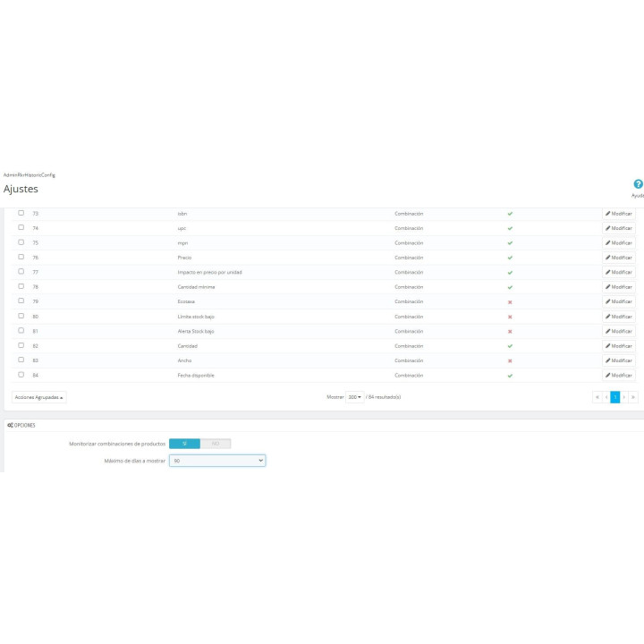This screenshot has width=644, height=644.
Task: Click Modificar button for isbn row
Action: pos(619,214)
